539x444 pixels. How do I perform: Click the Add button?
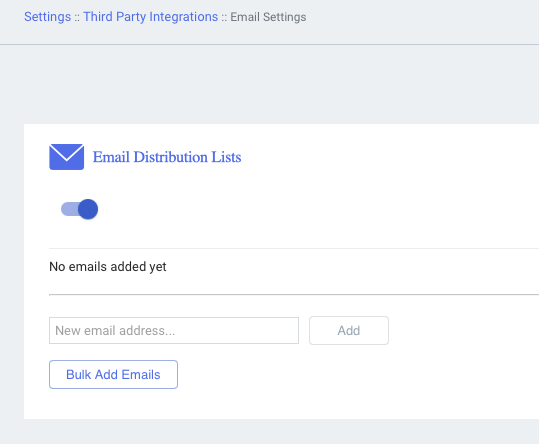pos(349,331)
